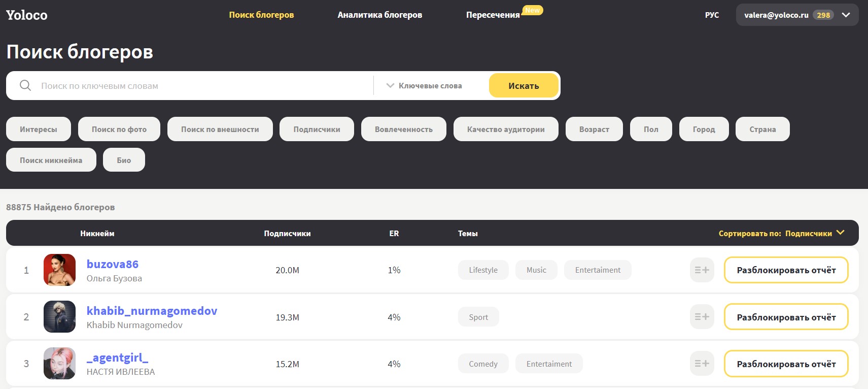Switch to Аналитика блогеров tab
The height and width of the screenshot is (389, 868).
click(379, 15)
